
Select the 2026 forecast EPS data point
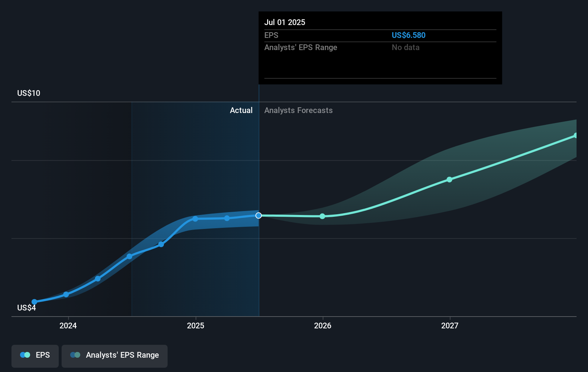(x=322, y=216)
